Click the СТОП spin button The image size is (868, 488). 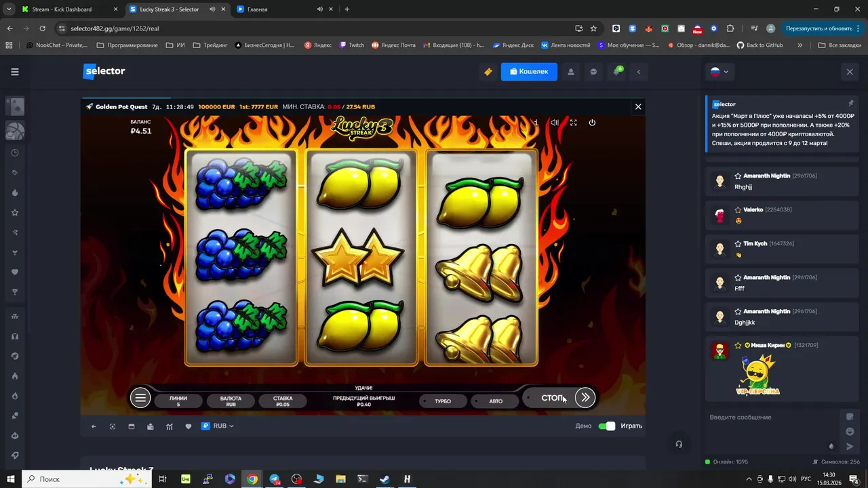552,398
